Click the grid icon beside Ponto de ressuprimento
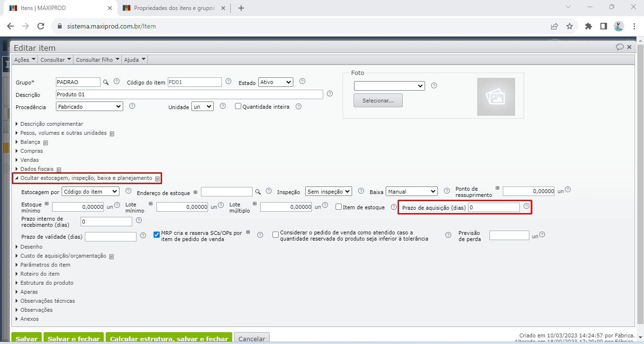Screen dimensions: 644x344 (x=497, y=188)
